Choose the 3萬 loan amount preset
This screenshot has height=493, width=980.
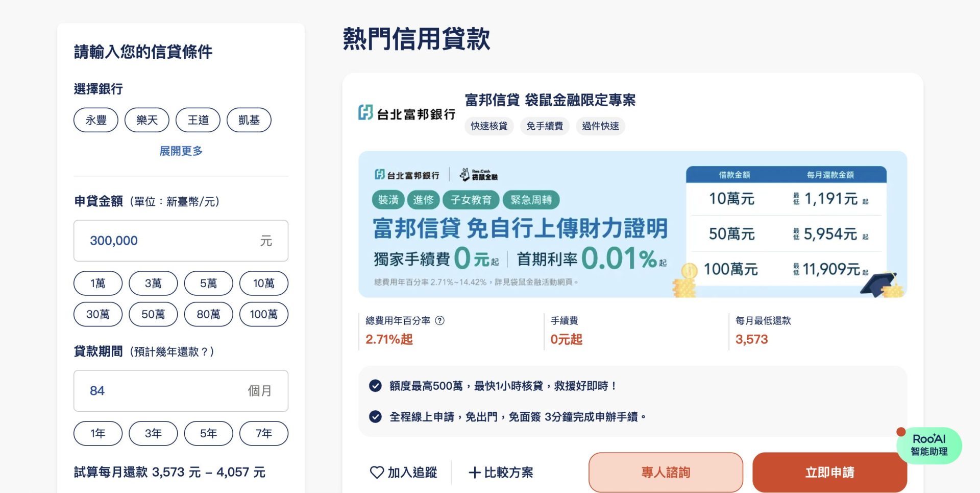153,283
